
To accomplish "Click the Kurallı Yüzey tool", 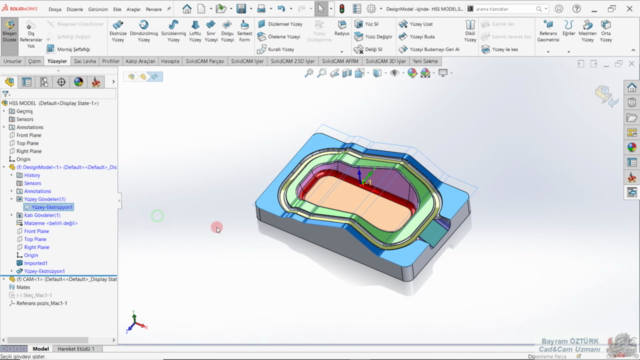I will pyautogui.click(x=276, y=49).
